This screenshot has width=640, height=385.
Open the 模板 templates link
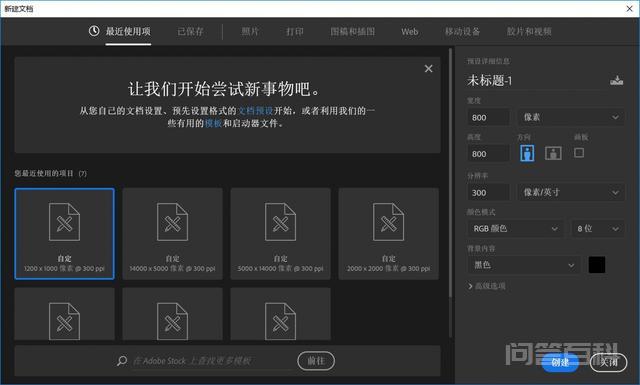213,123
